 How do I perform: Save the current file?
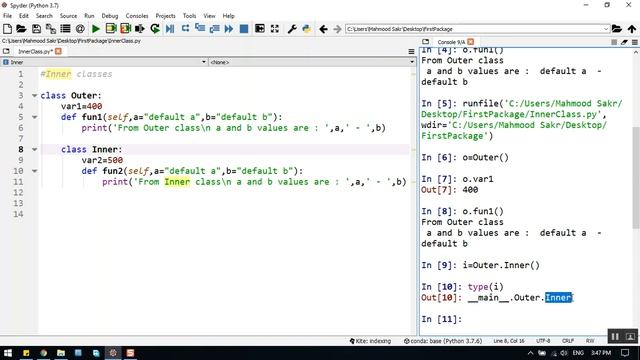pyautogui.click(x=36, y=29)
